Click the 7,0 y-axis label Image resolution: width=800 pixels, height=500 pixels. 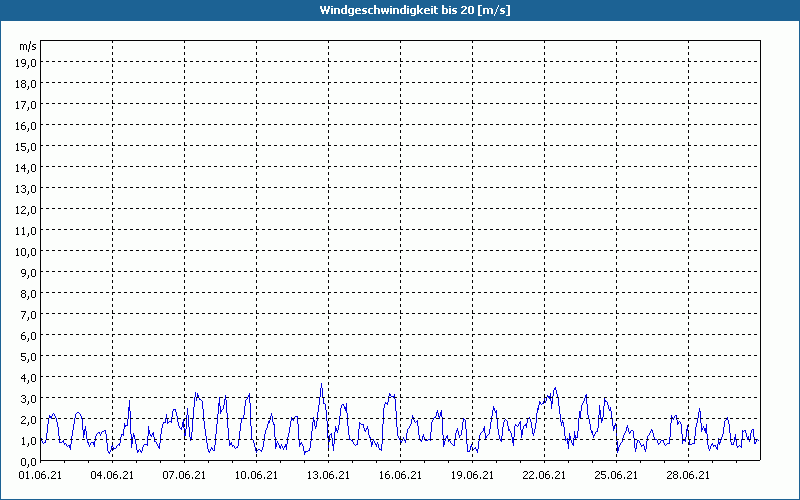[x=30, y=315]
